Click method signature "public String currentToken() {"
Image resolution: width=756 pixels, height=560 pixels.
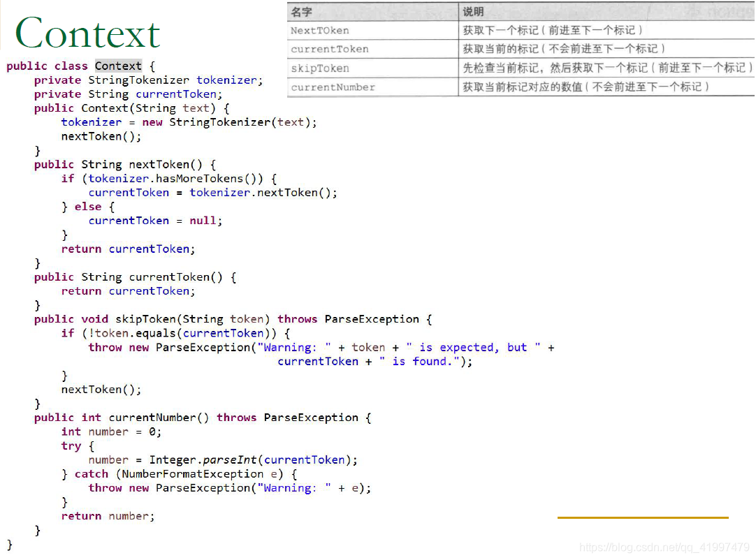click(x=135, y=277)
